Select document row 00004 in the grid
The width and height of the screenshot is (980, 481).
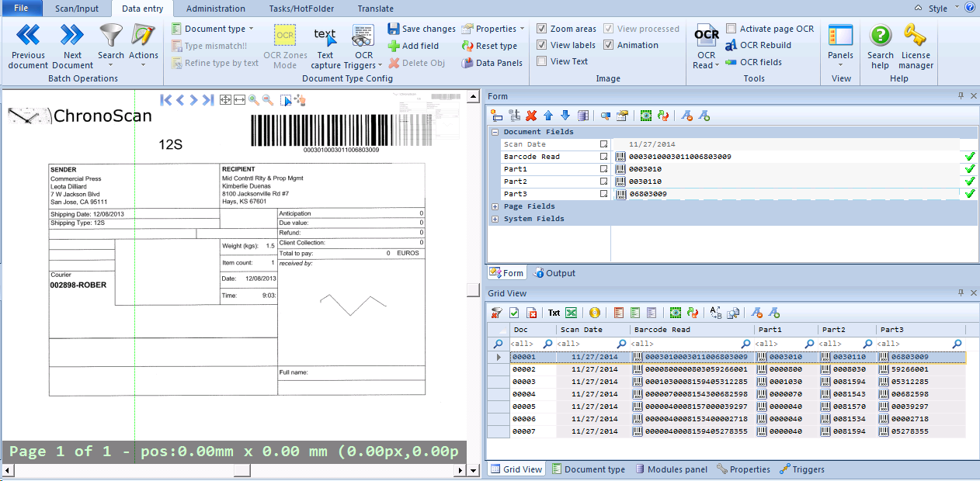tap(525, 394)
